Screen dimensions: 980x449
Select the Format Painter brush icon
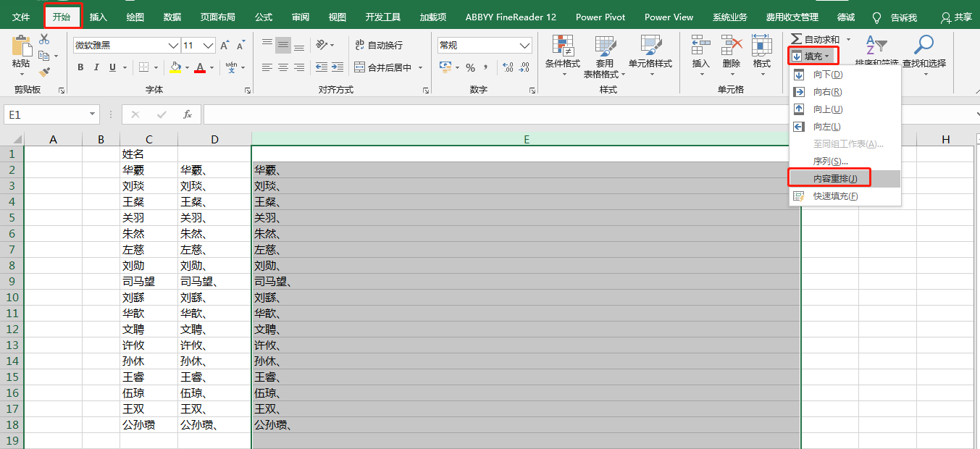[x=45, y=72]
